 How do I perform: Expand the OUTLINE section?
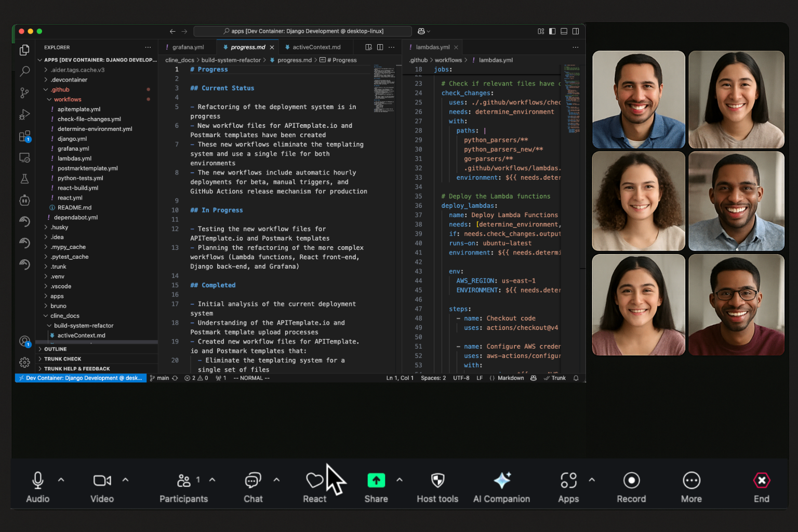[56, 349]
